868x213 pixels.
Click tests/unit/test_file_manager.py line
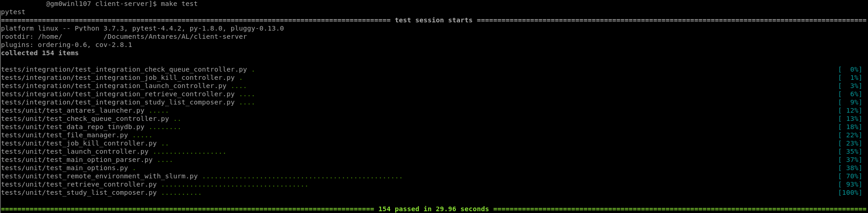[77, 135]
